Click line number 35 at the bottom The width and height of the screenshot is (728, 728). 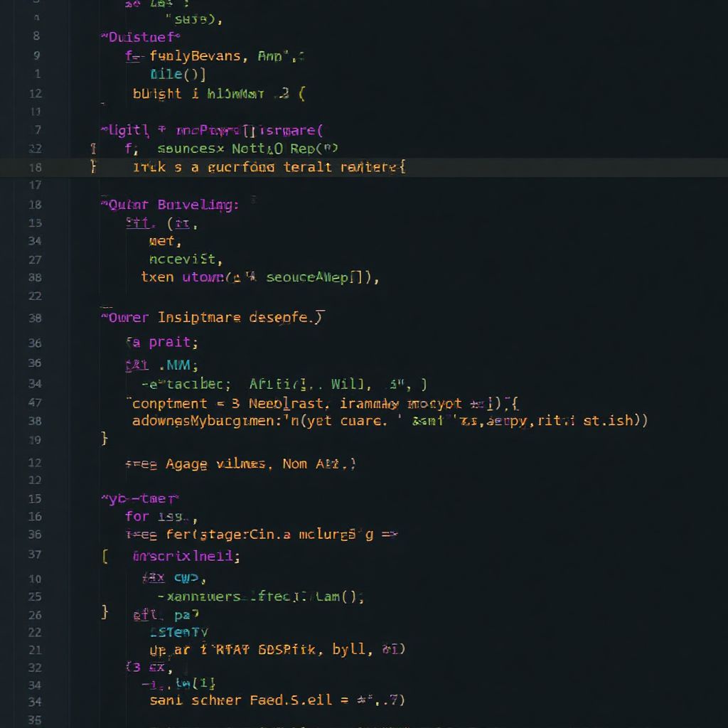tap(35, 721)
